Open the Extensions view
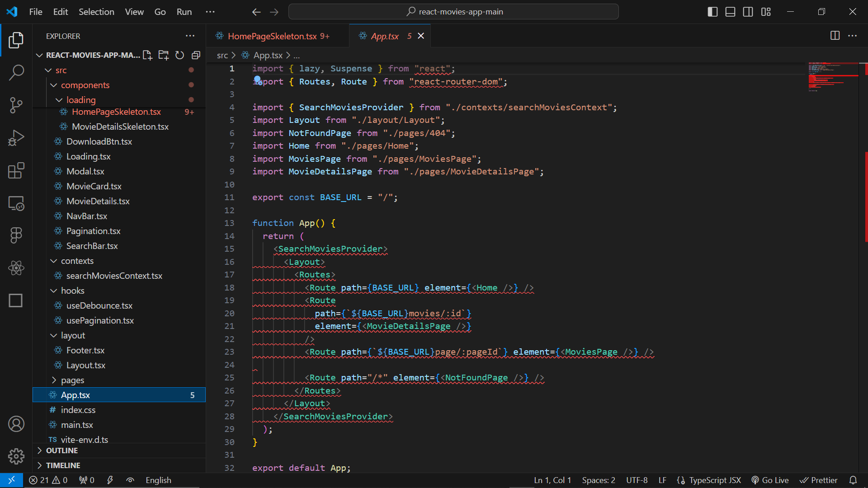The image size is (868, 488). (16, 171)
